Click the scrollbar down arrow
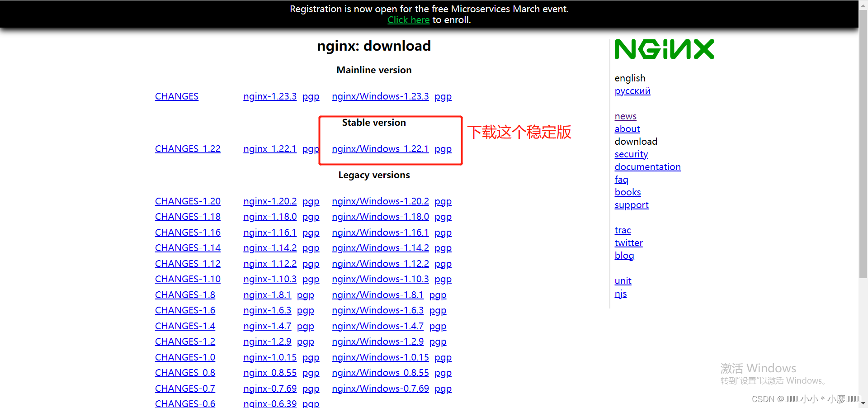The height and width of the screenshot is (408, 868). (863, 403)
